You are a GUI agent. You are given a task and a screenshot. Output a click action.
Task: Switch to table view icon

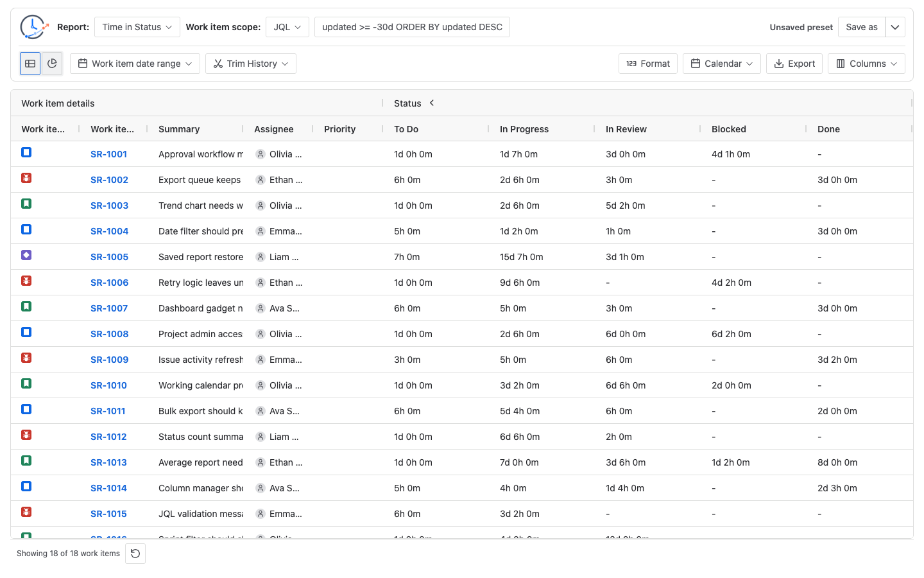(30, 64)
